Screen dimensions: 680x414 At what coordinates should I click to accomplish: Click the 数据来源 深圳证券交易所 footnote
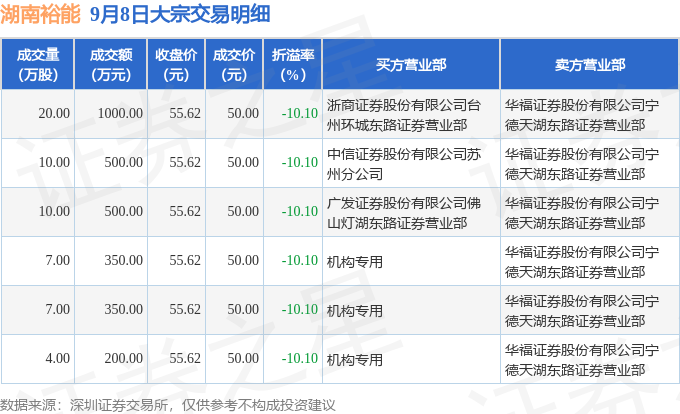coord(168,405)
